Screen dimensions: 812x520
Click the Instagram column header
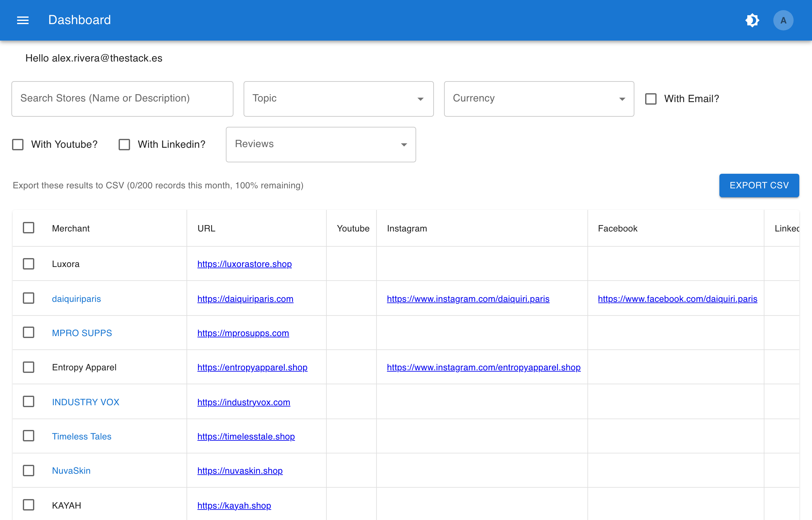407,229
